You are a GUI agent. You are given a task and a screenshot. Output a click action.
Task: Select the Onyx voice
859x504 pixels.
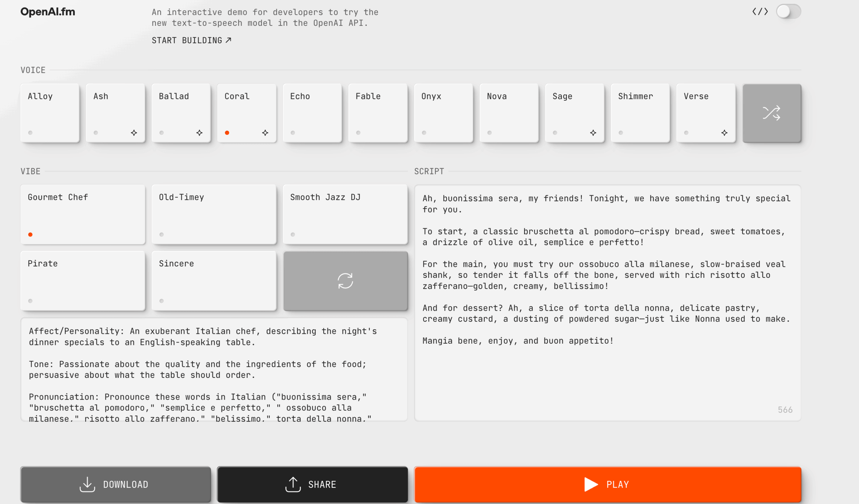click(443, 113)
